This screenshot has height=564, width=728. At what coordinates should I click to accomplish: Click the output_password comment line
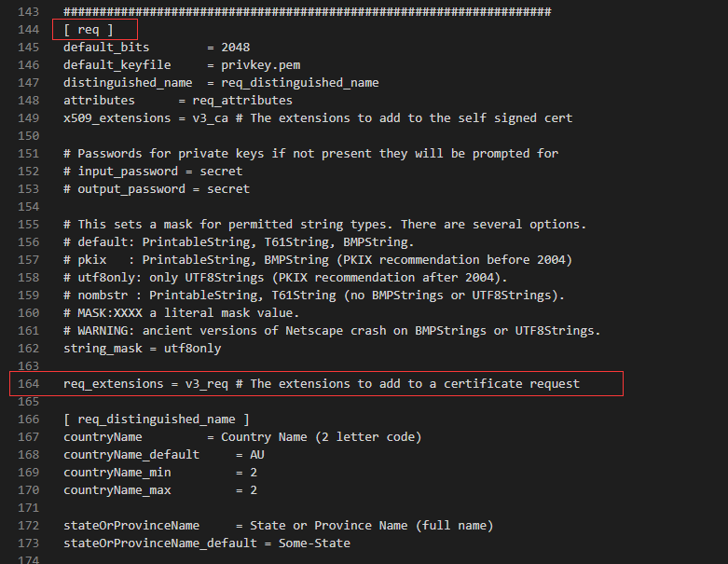tap(157, 189)
